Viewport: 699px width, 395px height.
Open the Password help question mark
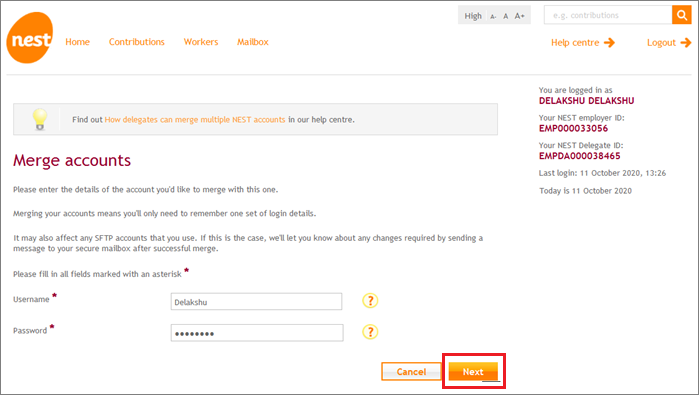point(370,332)
